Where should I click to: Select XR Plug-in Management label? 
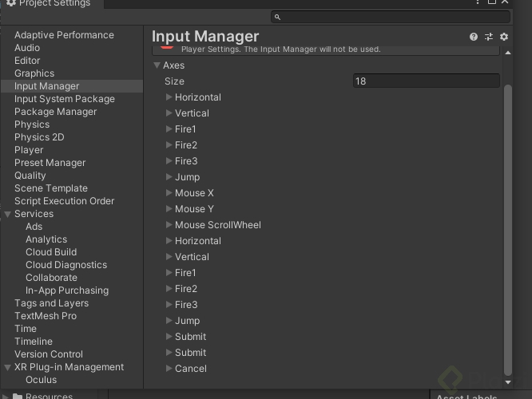pos(69,367)
